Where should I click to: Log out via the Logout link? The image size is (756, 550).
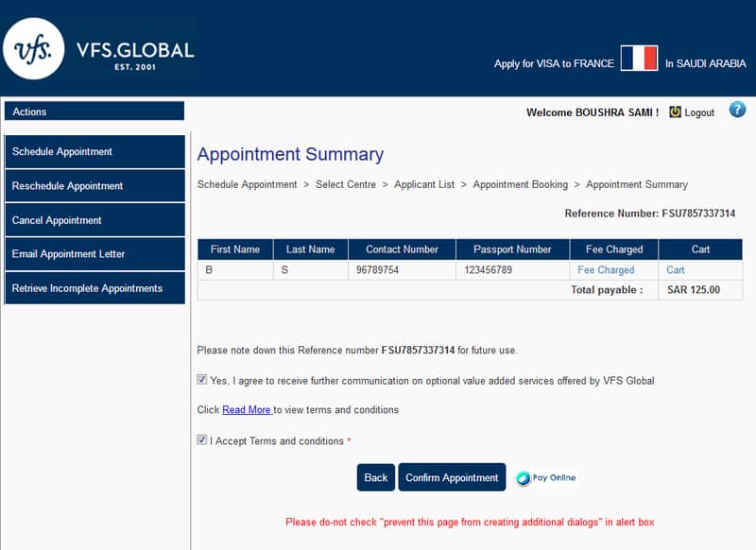pyautogui.click(x=699, y=112)
